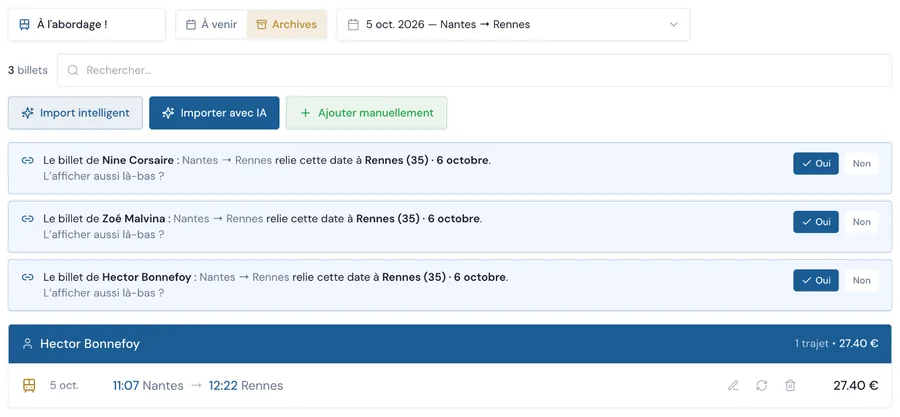Click the sparkle icon on Importer avec IA

click(x=168, y=113)
